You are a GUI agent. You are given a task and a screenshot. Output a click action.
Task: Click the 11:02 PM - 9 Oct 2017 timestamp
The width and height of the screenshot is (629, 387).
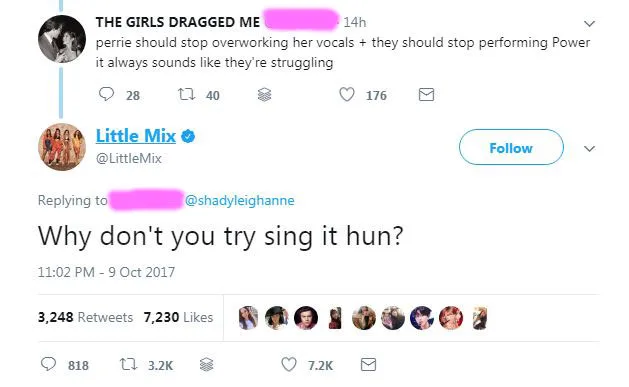pyautogui.click(x=106, y=272)
